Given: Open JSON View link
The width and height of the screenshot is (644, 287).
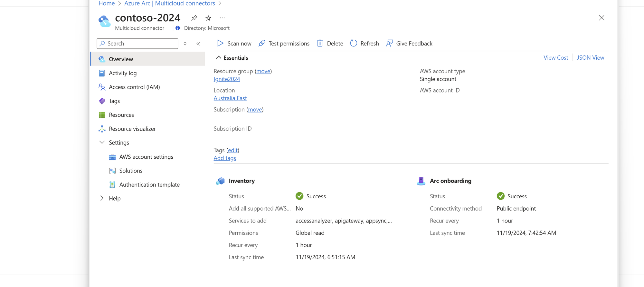Looking at the screenshot, I should [x=591, y=58].
